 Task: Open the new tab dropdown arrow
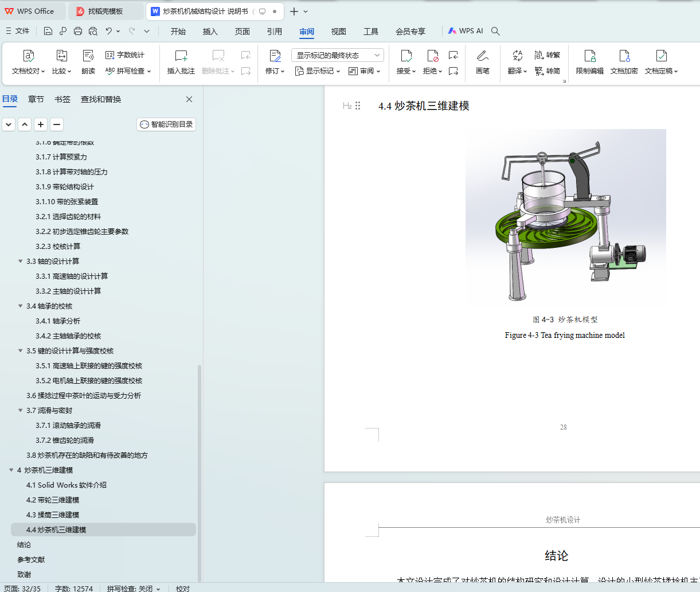click(306, 11)
